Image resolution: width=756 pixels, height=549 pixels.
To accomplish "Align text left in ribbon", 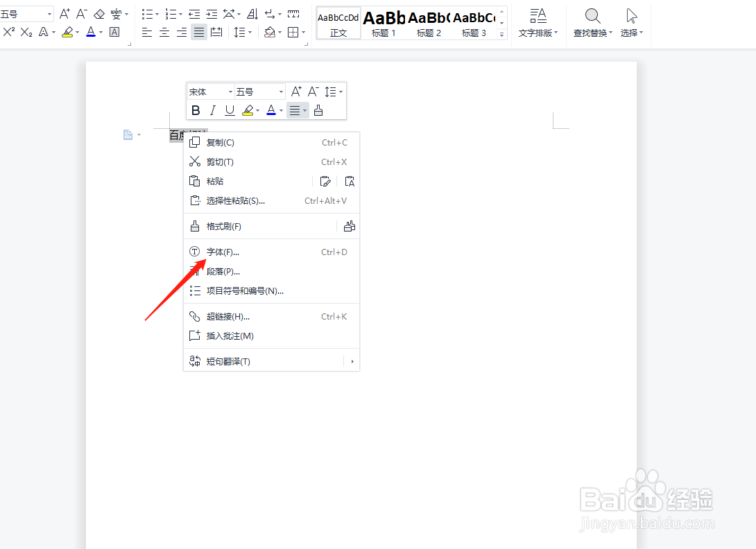I will [147, 33].
